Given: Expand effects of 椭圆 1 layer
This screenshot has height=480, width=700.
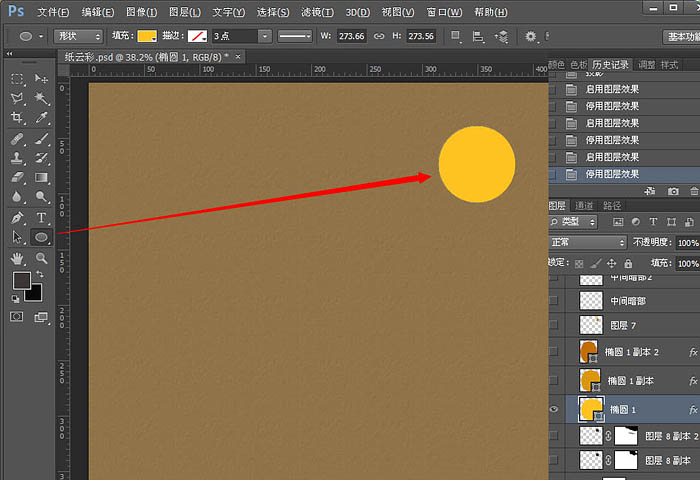Looking at the screenshot, I should point(693,409).
